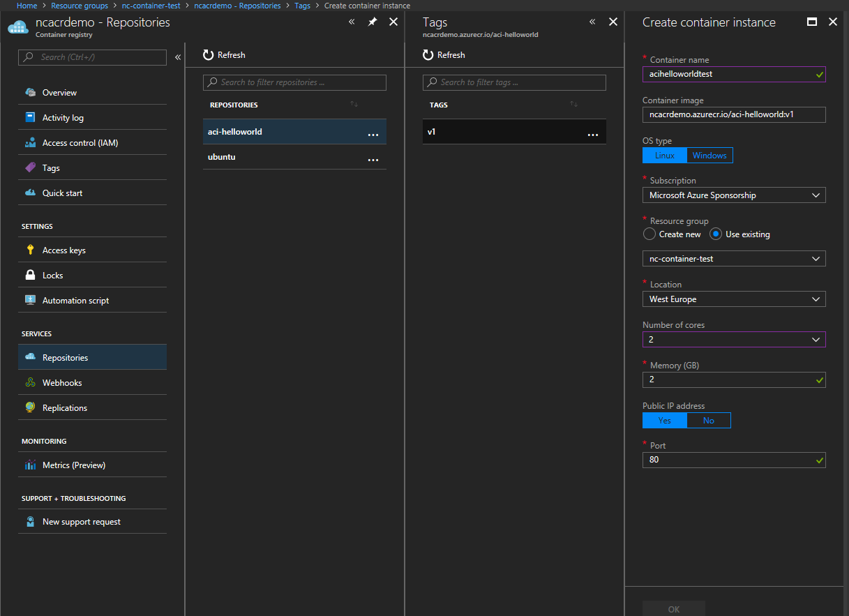Click the Locks padlock icon
The image size is (849, 616).
(x=30, y=276)
